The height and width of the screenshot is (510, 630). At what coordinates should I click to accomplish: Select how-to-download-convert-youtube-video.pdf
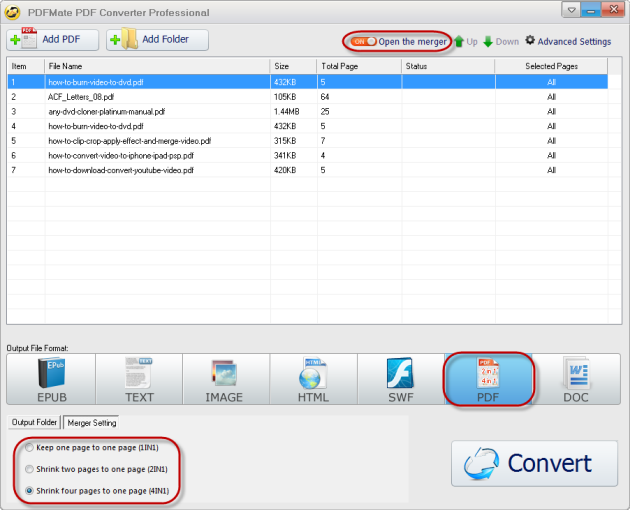pyautogui.click(x=308, y=170)
